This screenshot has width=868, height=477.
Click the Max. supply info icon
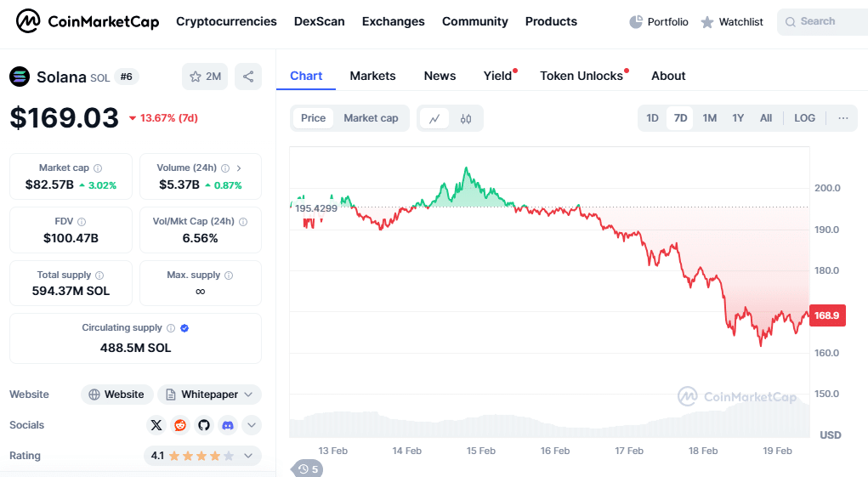pyautogui.click(x=229, y=275)
